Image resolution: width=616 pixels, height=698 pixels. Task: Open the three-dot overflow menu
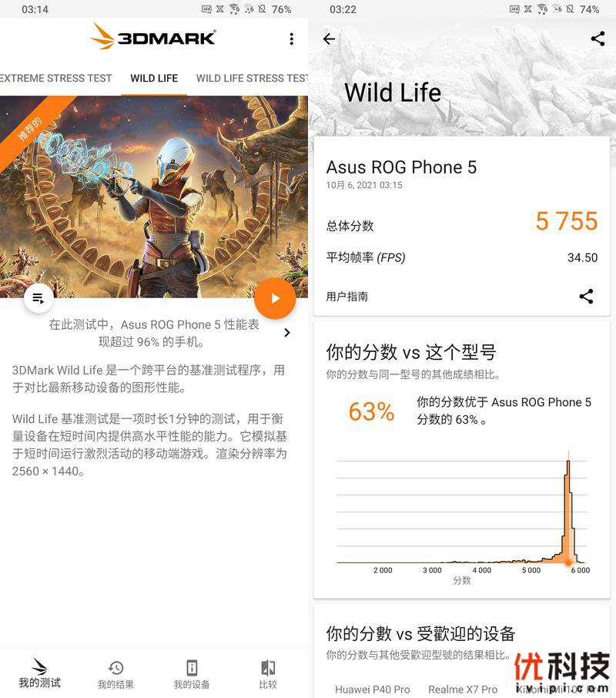tap(291, 39)
